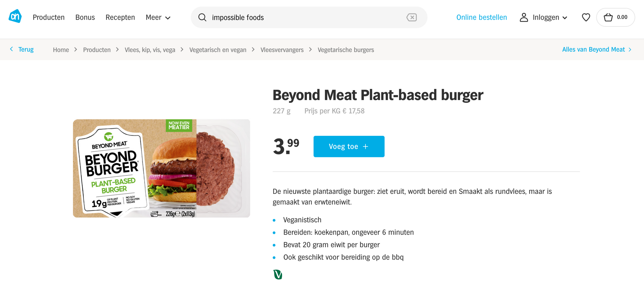Open the Producten menu item
The width and height of the screenshot is (644, 289).
click(x=49, y=17)
